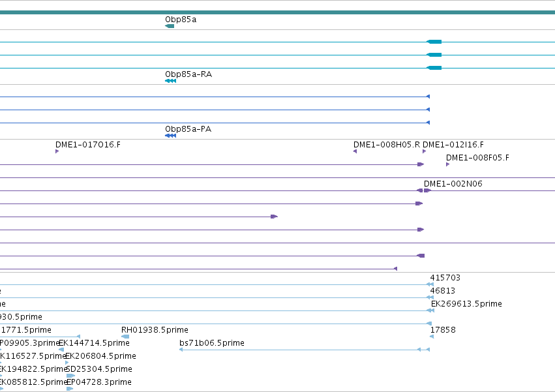The height and width of the screenshot is (392, 555).
Task: Select the 17858 feature label
Action: click(x=443, y=330)
